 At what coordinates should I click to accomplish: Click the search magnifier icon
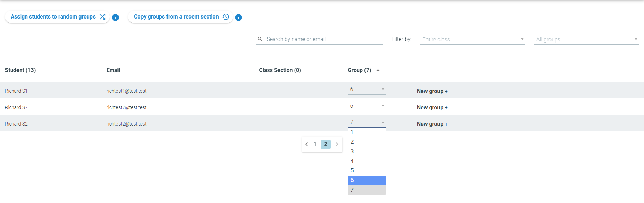[x=260, y=39]
